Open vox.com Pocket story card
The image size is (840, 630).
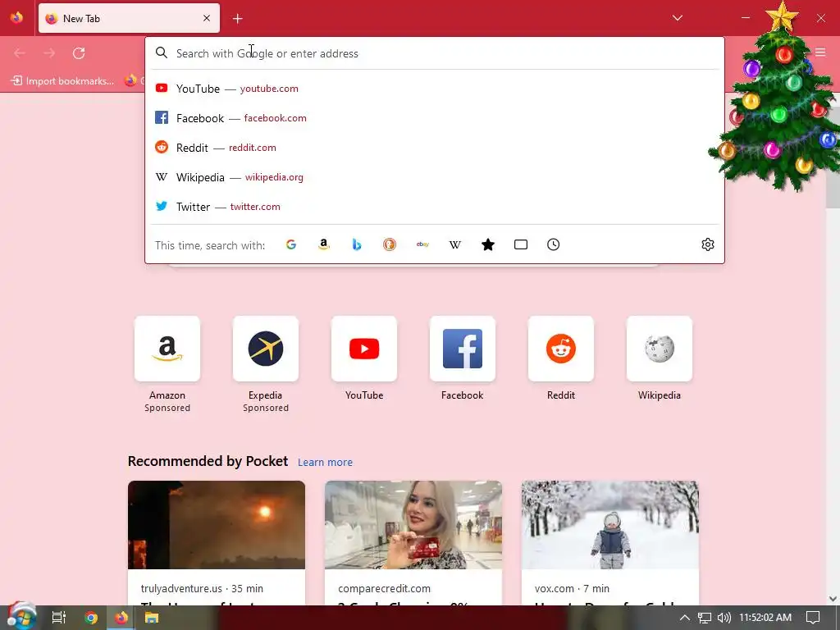click(x=610, y=543)
